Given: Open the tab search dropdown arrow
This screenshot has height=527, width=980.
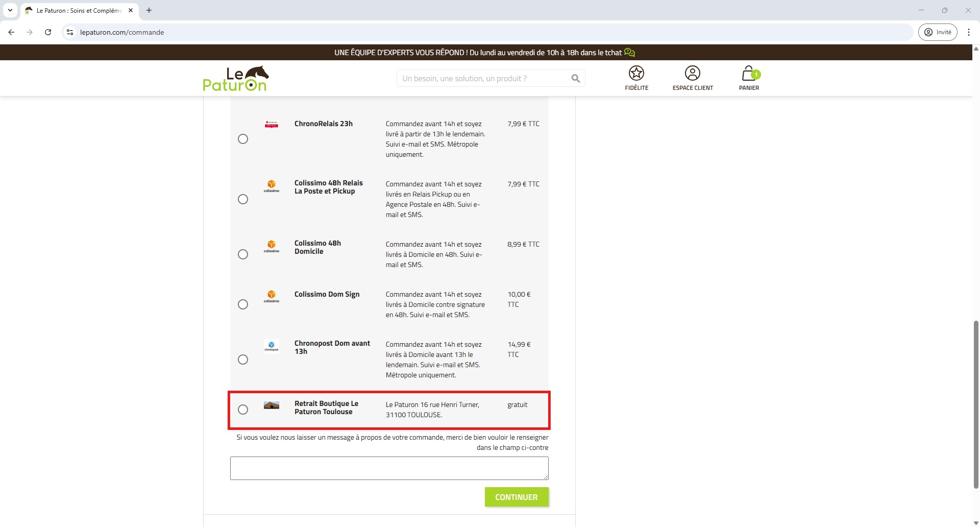Looking at the screenshot, I should coord(10,10).
